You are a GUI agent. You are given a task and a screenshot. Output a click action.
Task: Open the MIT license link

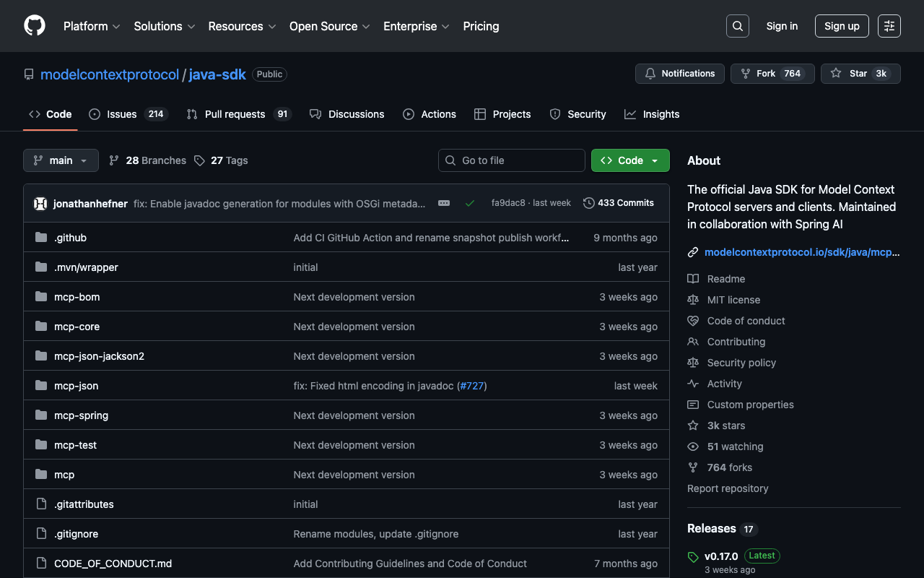pyautogui.click(x=733, y=300)
